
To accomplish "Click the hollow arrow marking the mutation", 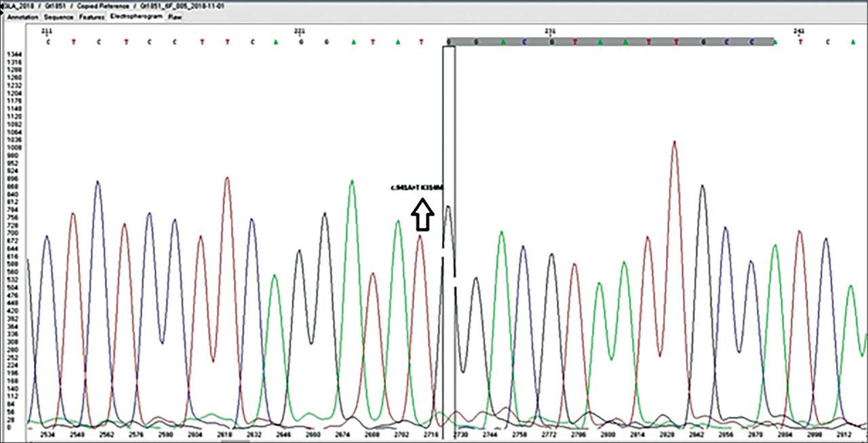I will [422, 216].
